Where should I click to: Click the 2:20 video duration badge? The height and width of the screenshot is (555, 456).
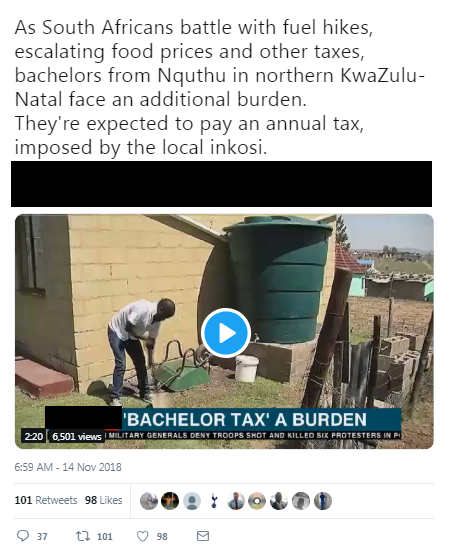coord(33,436)
